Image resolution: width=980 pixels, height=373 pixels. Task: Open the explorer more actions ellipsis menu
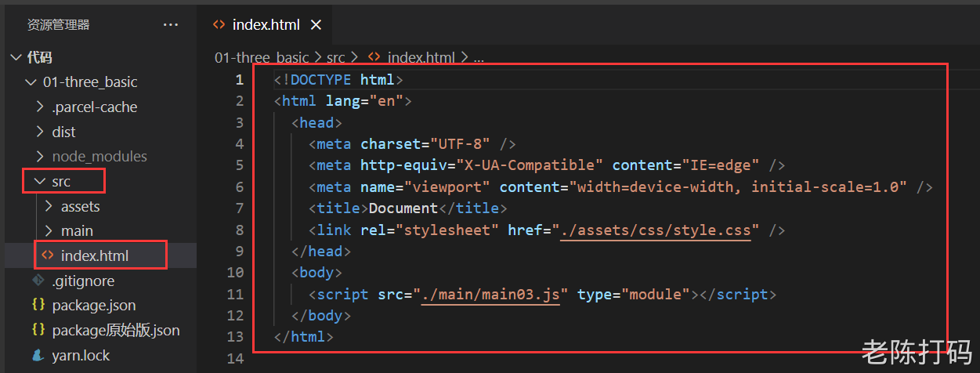click(x=171, y=25)
